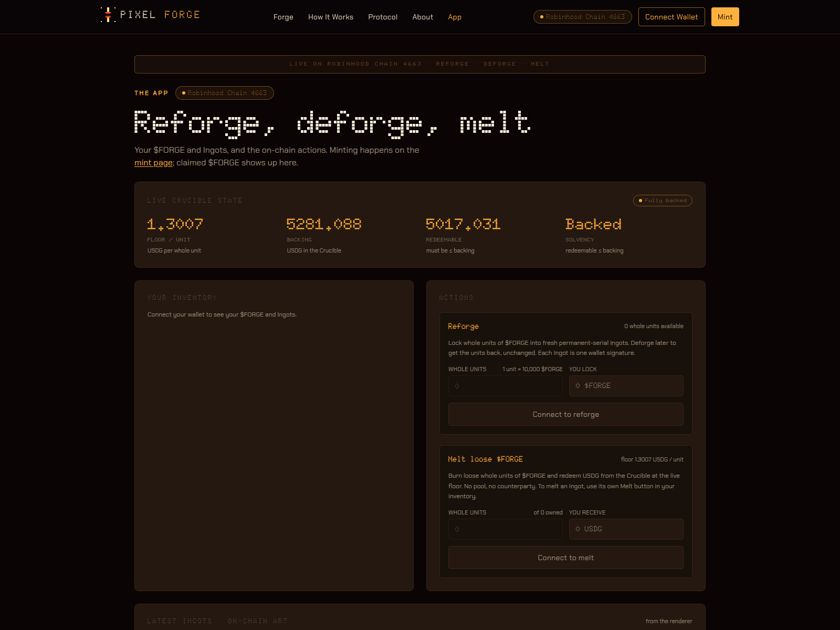
Task: Open the Forge nav item
Action: (x=283, y=17)
